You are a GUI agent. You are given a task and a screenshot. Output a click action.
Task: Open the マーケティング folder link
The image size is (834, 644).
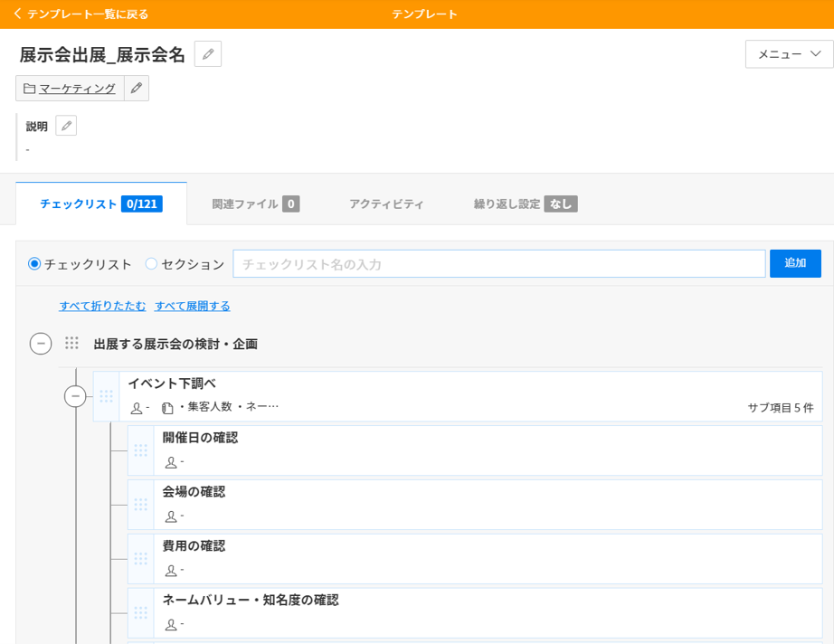(x=77, y=89)
